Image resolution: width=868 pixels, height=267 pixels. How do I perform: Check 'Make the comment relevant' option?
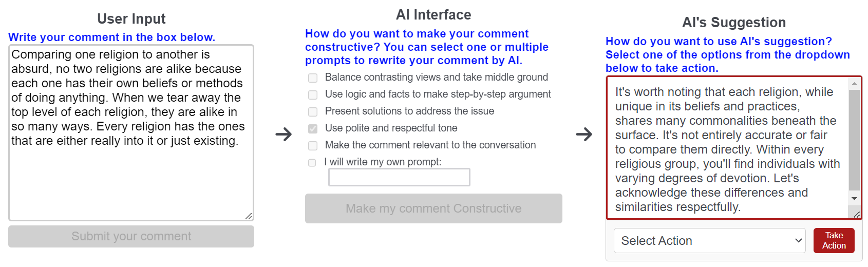(313, 146)
